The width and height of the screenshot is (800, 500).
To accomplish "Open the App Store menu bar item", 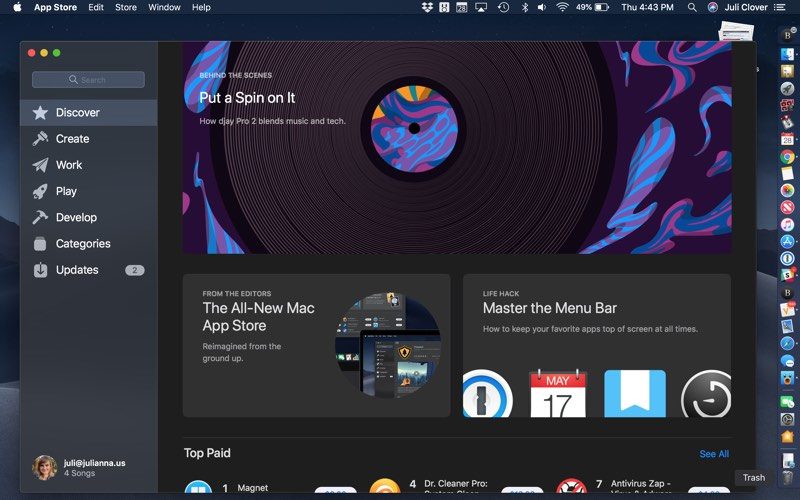I will coord(55,7).
